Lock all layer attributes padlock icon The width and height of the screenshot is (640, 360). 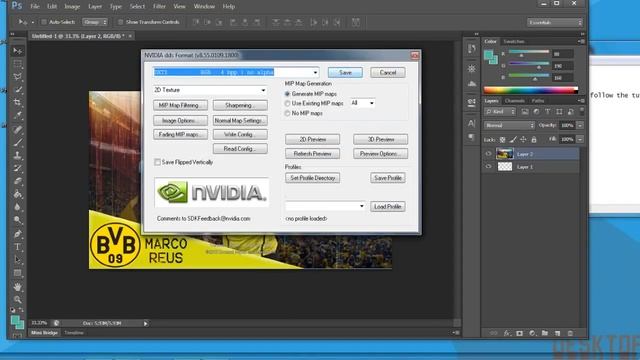(x=533, y=140)
